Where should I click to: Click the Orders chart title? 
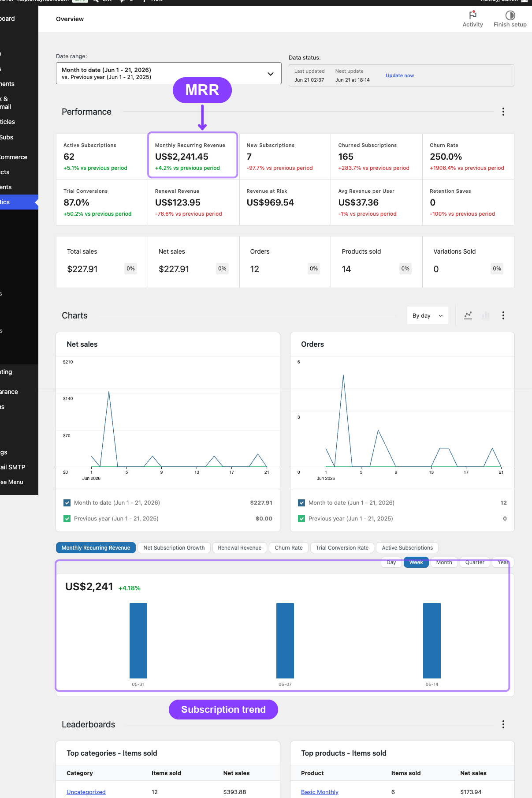pyautogui.click(x=313, y=344)
